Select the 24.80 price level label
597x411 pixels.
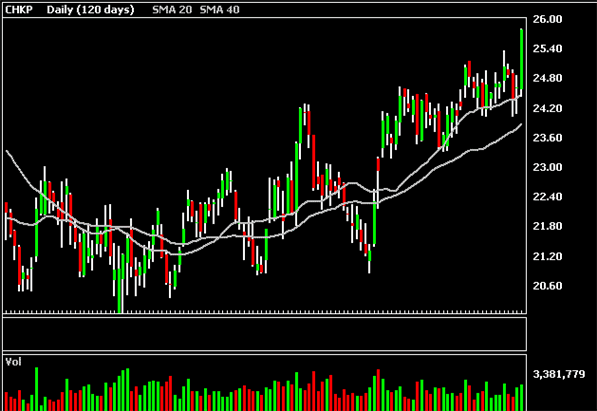547,78
